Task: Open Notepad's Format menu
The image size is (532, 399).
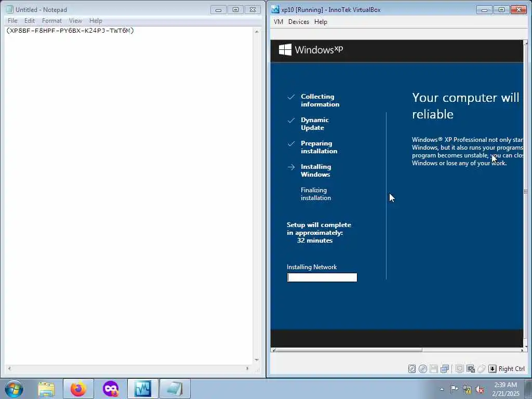Action: click(52, 21)
